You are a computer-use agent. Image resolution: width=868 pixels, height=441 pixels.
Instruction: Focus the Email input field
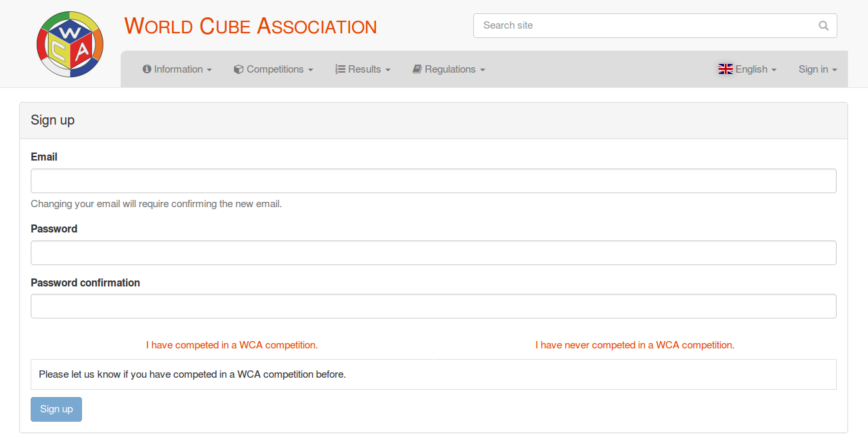pyautogui.click(x=433, y=181)
